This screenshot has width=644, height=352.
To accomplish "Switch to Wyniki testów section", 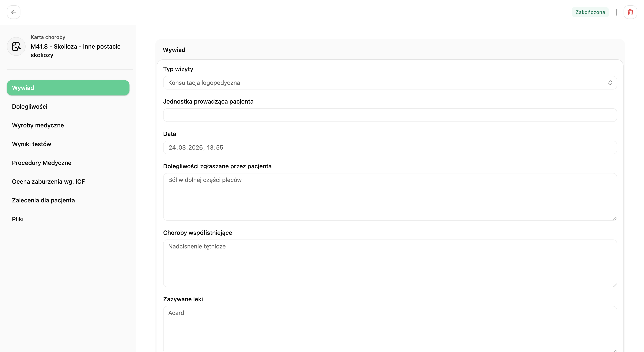I will click(x=32, y=144).
